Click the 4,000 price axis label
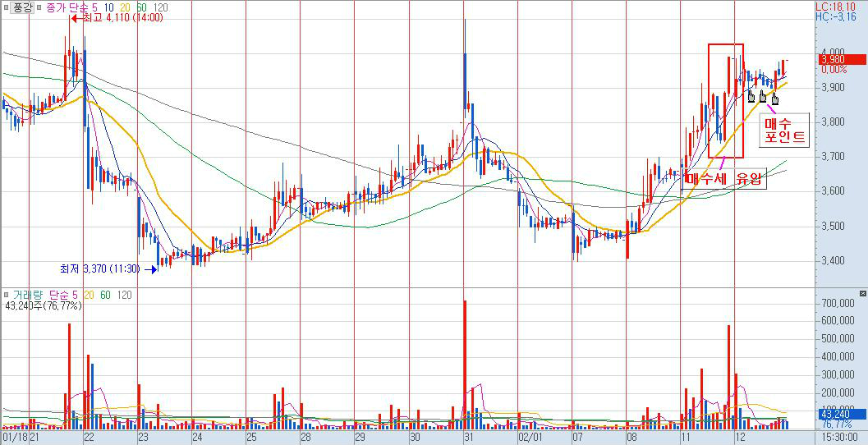The width and height of the screenshot is (868, 445). point(834,53)
